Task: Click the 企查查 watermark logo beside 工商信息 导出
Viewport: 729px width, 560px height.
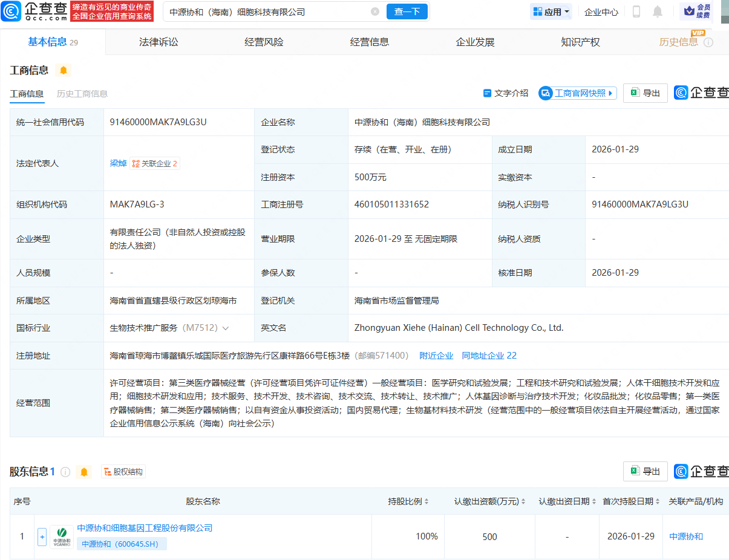Action: [x=681, y=93]
